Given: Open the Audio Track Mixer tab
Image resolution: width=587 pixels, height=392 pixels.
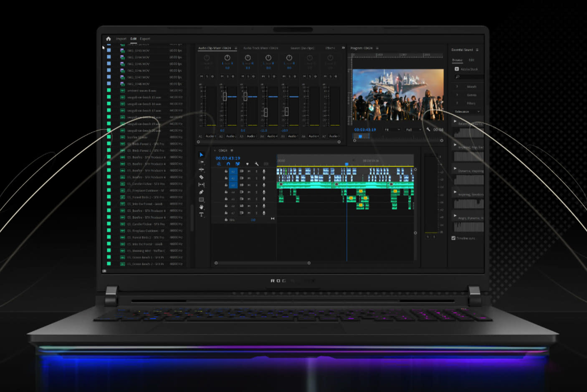Looking at the screenshot, I should coord(261,48).
